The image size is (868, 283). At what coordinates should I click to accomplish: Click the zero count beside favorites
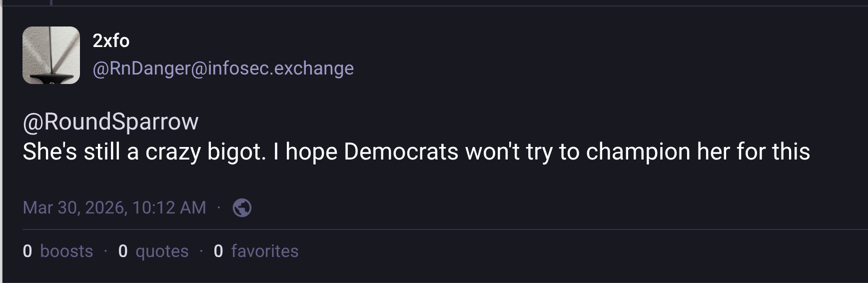click(218, 251)
